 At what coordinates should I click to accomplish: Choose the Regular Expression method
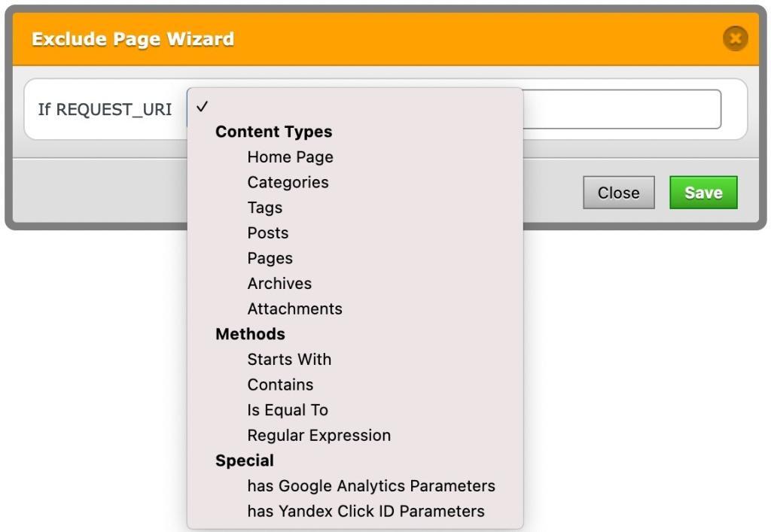[318, 436]
